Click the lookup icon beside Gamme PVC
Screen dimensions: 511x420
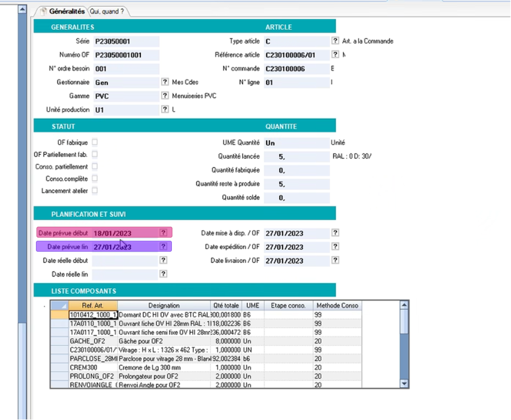point(165,96)
